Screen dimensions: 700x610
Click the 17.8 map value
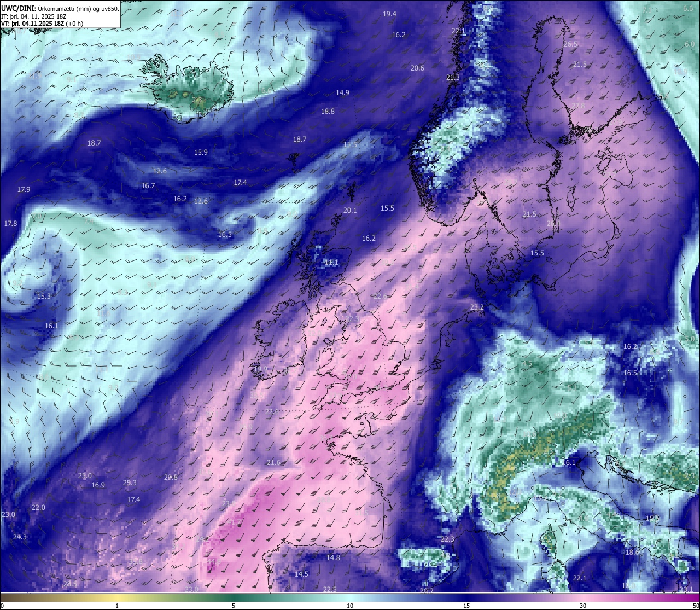pyautogui.click(x=10, y=224)
